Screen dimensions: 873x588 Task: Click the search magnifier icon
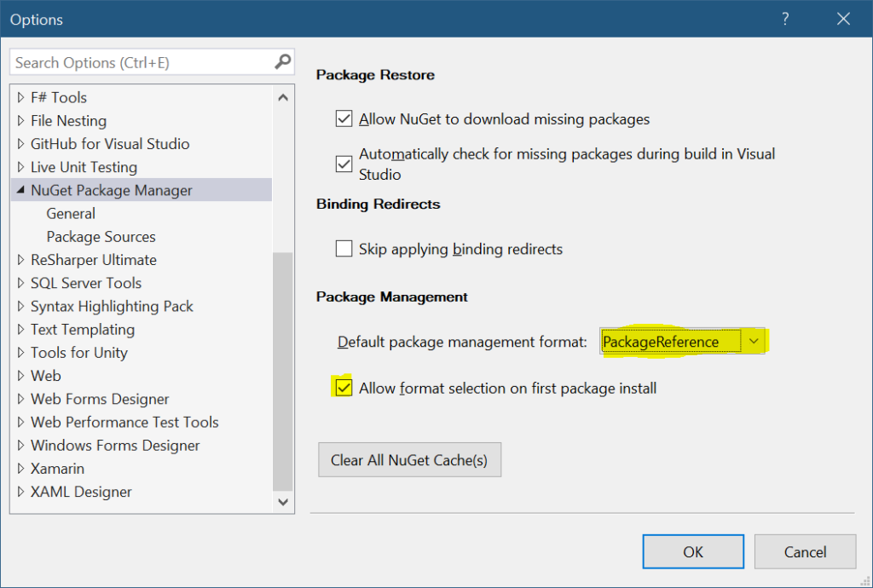click(x=283, y=62)
